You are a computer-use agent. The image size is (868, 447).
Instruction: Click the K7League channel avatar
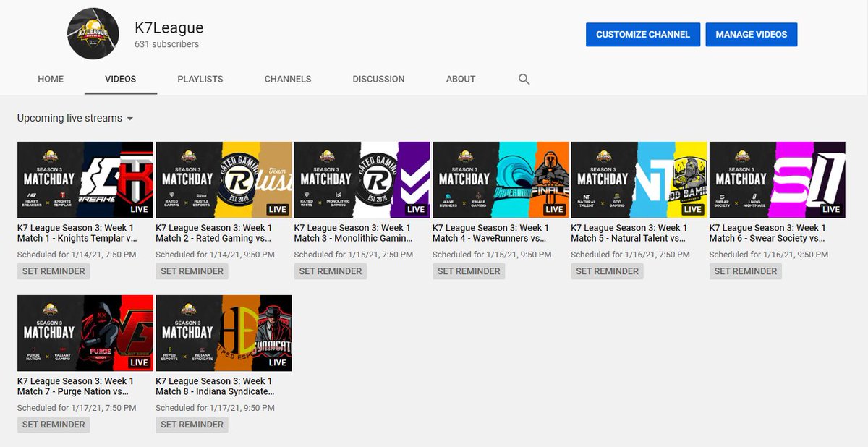pos(93,34)
